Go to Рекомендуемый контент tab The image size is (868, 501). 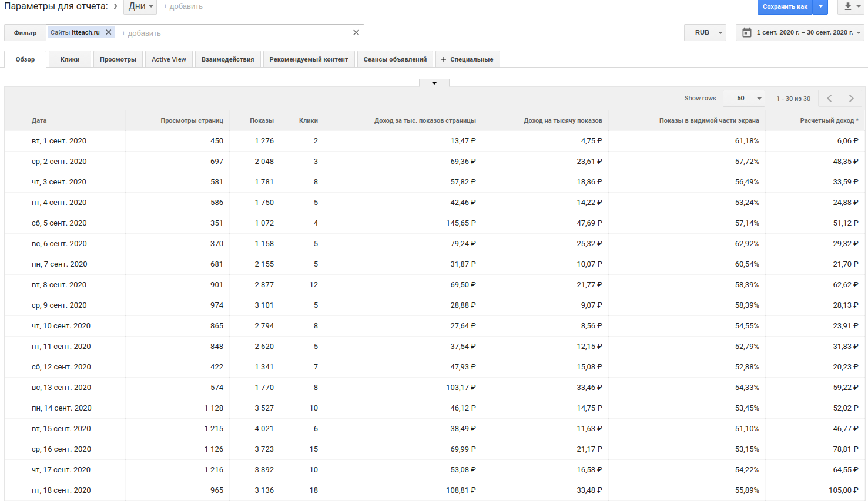click(x=309, y=59)
